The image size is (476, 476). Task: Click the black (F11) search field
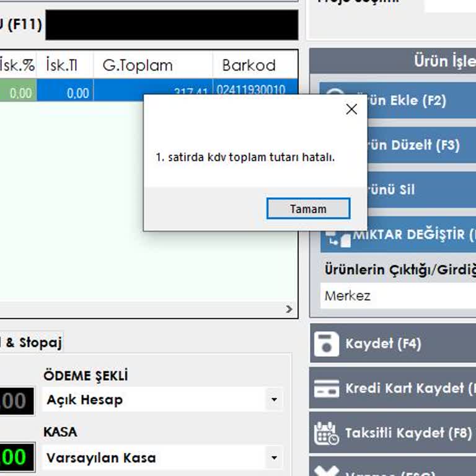[x=172, y=25]
